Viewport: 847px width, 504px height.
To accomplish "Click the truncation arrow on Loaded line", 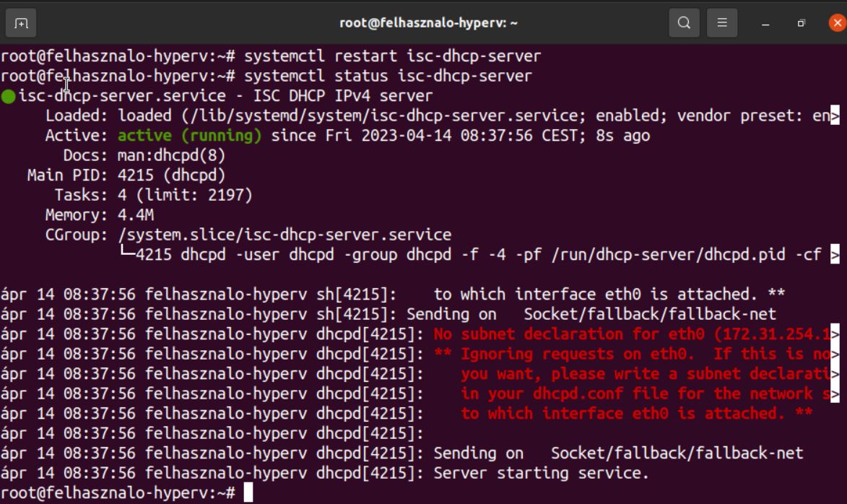I will tap(835, 116).
